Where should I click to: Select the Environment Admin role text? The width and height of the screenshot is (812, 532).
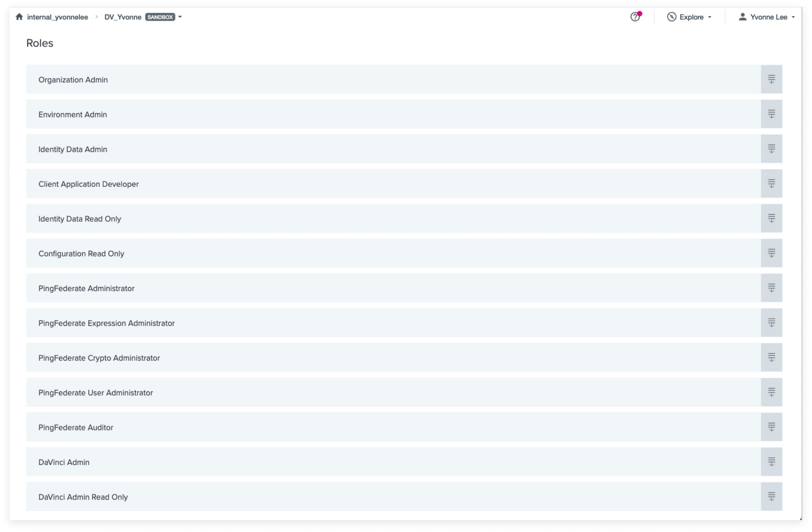click(73, 114)
